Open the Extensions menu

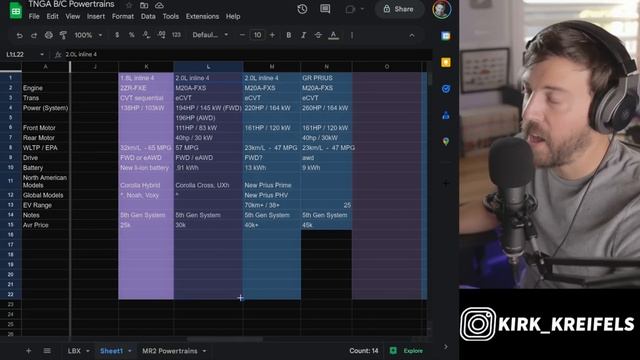[x=202, y=16]
